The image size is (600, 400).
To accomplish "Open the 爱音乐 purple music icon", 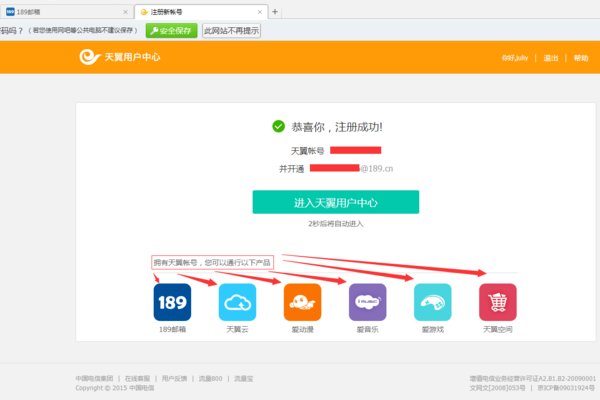I will [367, 302].
